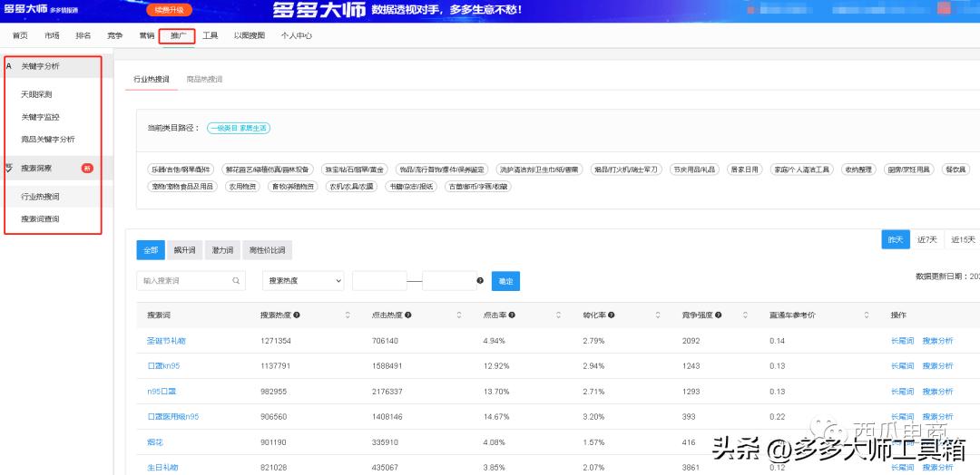Image resolution: width=980 pixels, height=475 pixels.
Task: Click the orange 续费升级 button
Action: (170, 11)
